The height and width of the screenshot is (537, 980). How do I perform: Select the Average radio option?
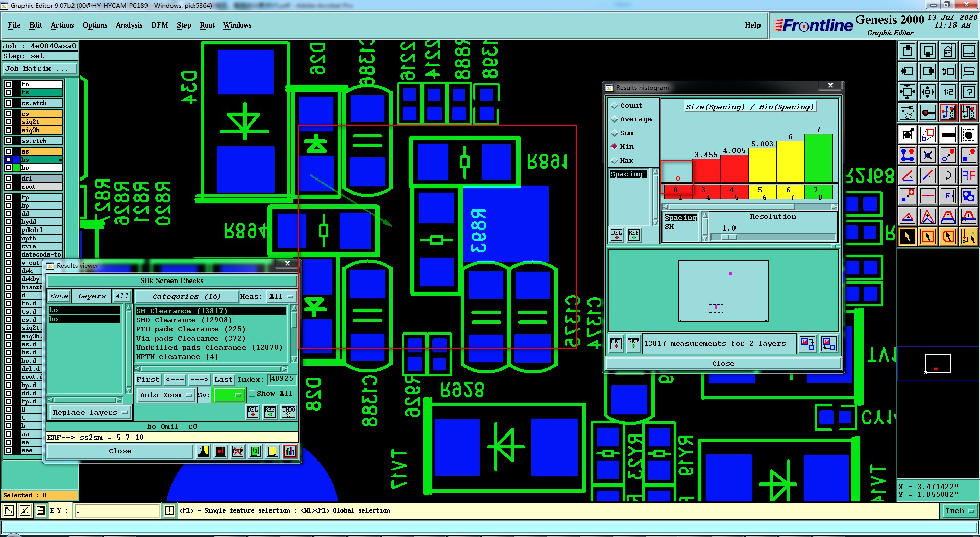pos(615,119)
